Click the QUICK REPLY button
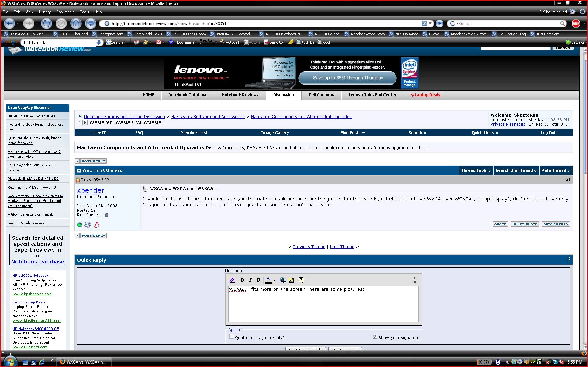The height and width of the screenshot is (367, 588). [556, 224]
